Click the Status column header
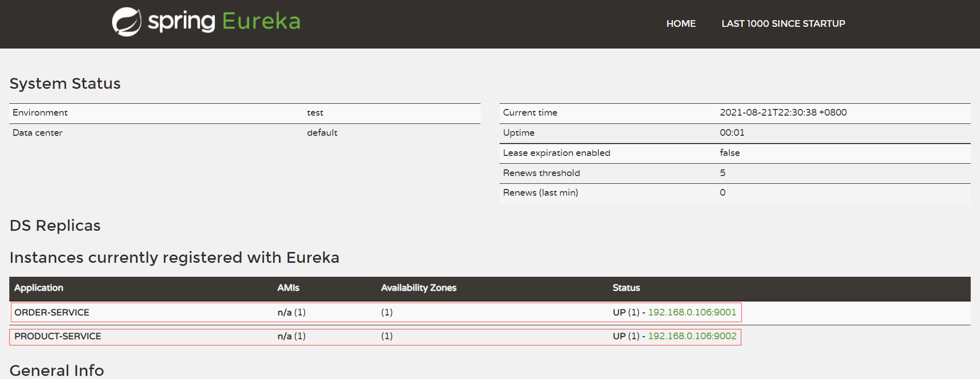Viewport: 980px width, 379px height. pos(626,288)
